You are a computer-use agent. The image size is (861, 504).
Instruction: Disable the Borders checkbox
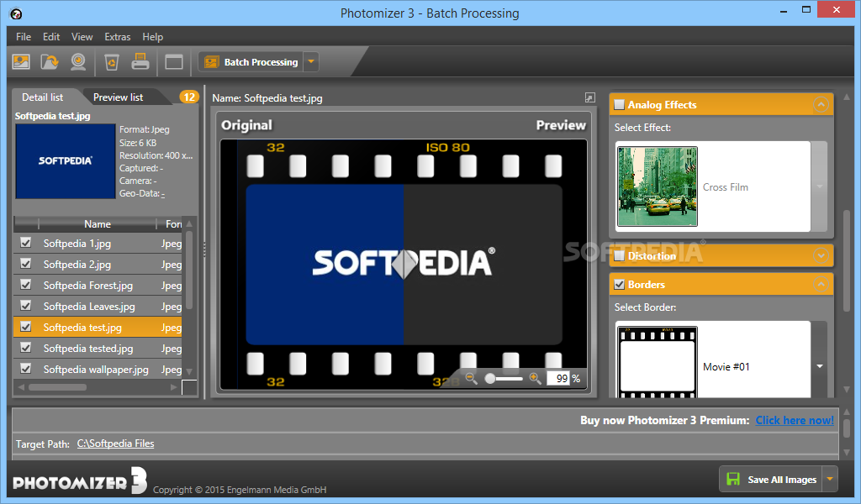point(620,284)
